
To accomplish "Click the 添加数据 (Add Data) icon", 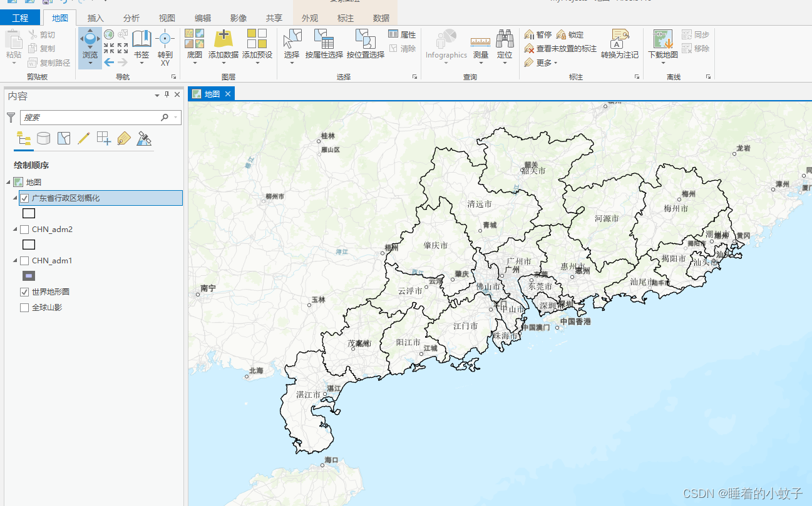I will 224,39.
